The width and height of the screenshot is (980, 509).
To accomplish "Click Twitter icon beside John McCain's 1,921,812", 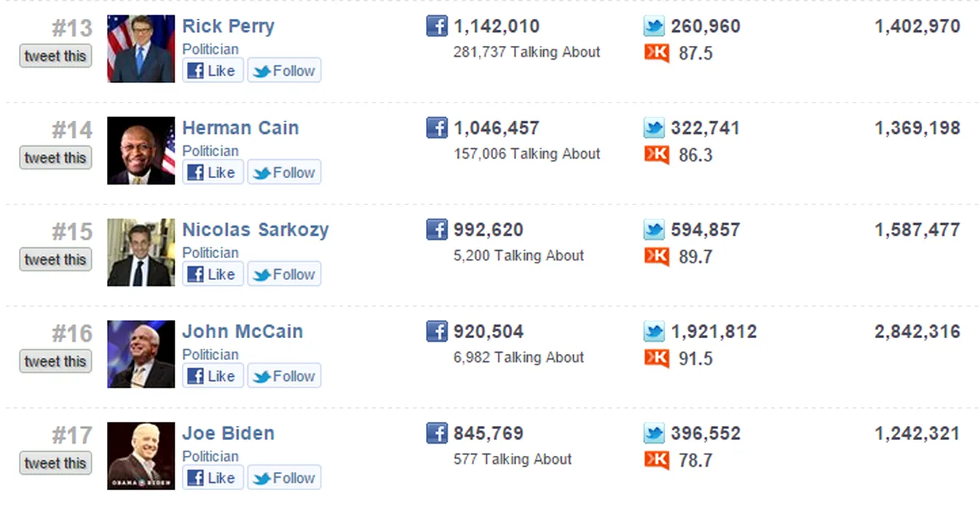I will click(654, 332).
